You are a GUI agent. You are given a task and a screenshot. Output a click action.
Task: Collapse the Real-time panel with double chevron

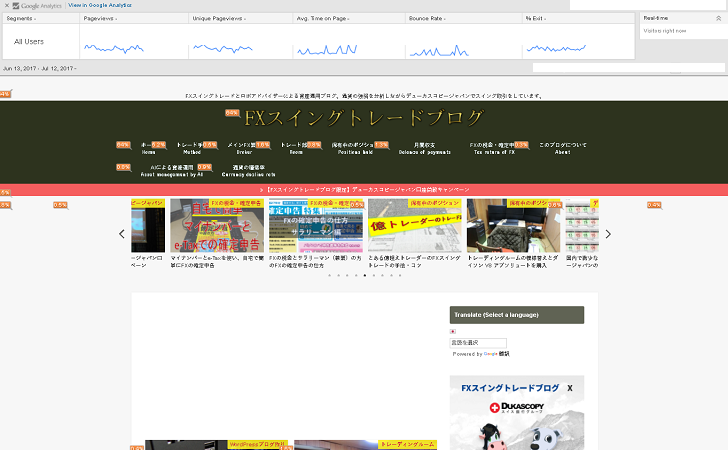click(718, 18)
